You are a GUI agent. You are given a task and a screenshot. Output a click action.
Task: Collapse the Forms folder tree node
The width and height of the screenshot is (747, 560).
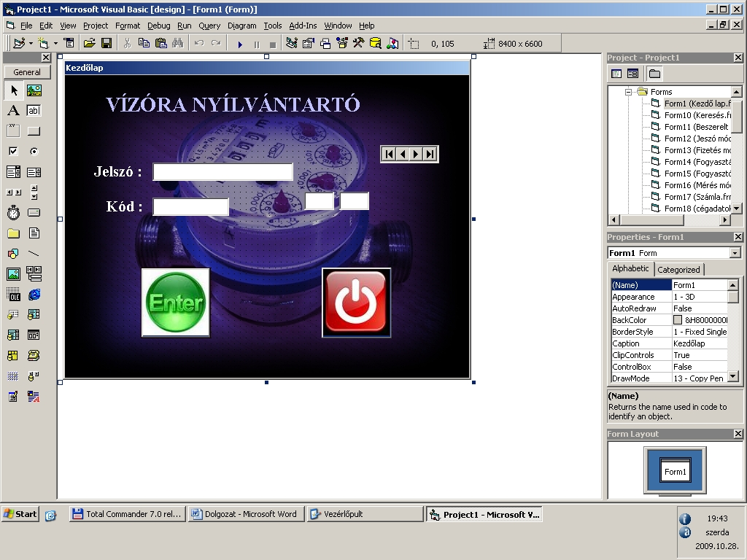(x=628, y=92)
